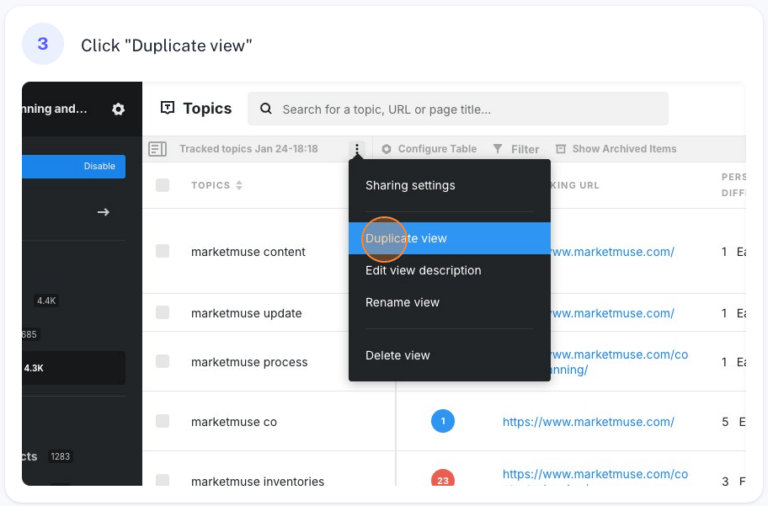Click Configure Table button
The height and width of the screenshot is (506, 768).
[429, 149]
